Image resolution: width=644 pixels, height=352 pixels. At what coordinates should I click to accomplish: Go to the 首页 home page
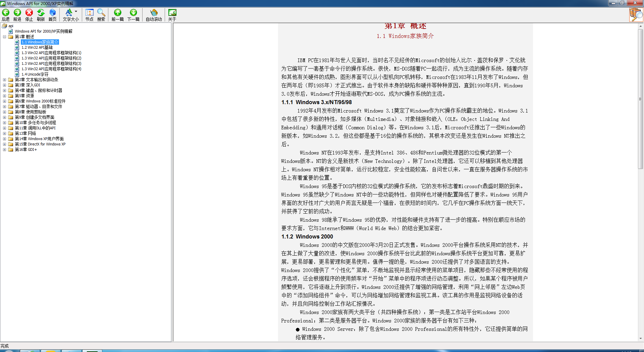53,15
